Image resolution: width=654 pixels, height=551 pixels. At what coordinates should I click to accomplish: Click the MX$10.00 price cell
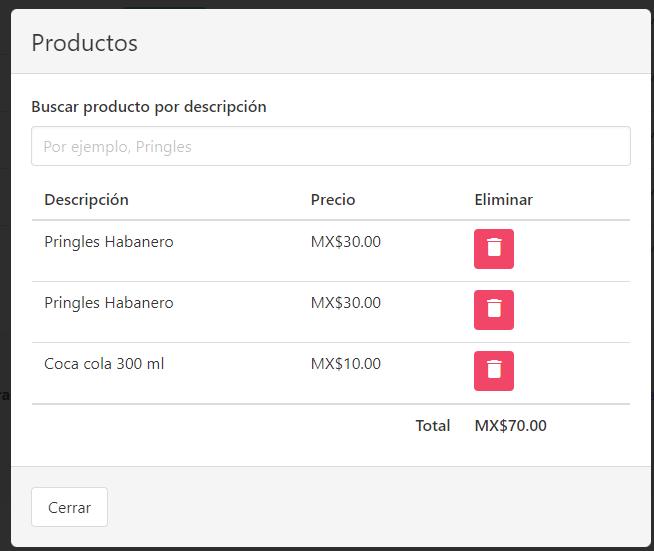[x=346, y=364]
